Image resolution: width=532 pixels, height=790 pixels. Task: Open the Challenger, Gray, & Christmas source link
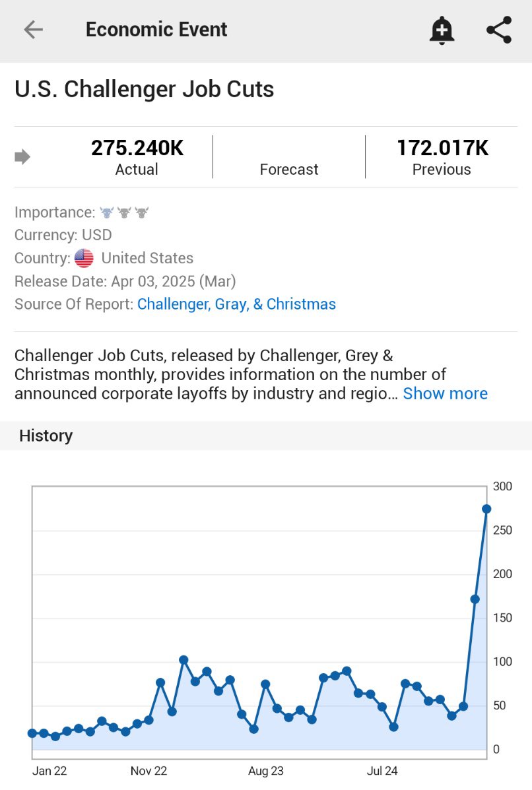click(236, 304)
